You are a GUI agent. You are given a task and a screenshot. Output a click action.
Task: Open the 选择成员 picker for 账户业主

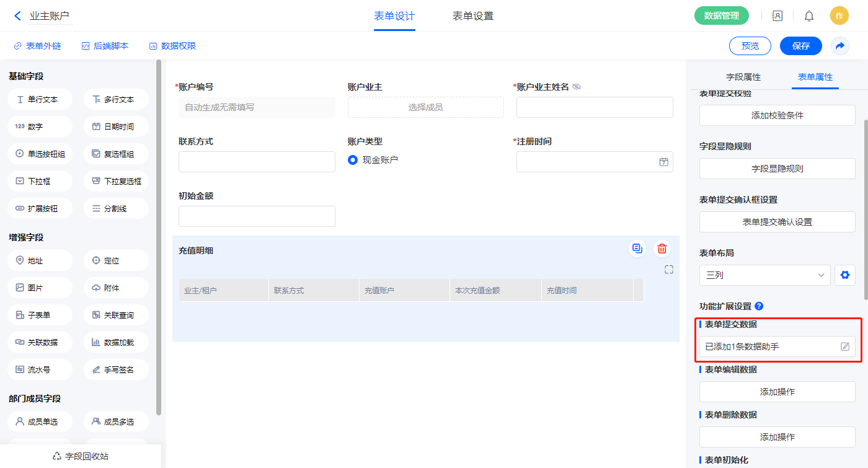coord(425,107)
